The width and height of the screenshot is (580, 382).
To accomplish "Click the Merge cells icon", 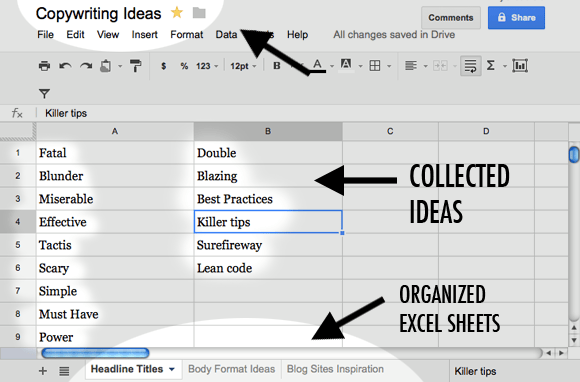I will point(440,66).
